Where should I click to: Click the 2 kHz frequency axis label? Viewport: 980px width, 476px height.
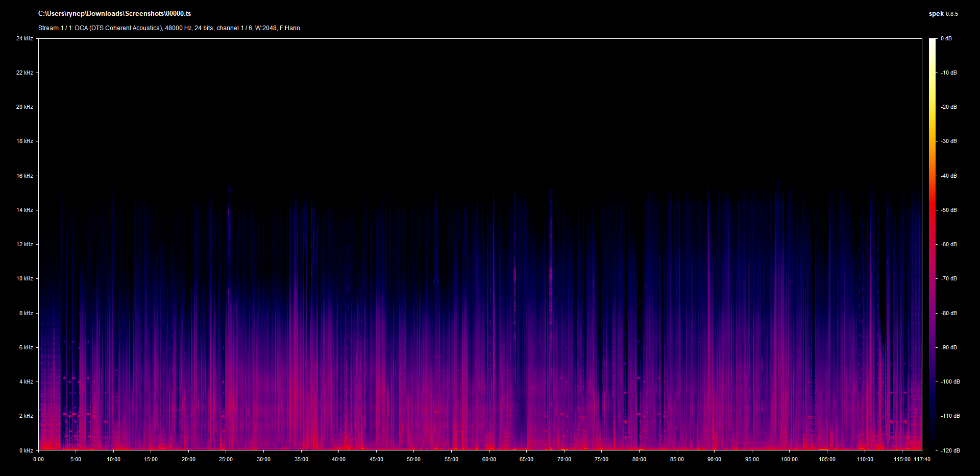pyautogui.click(x=26, y=416)
